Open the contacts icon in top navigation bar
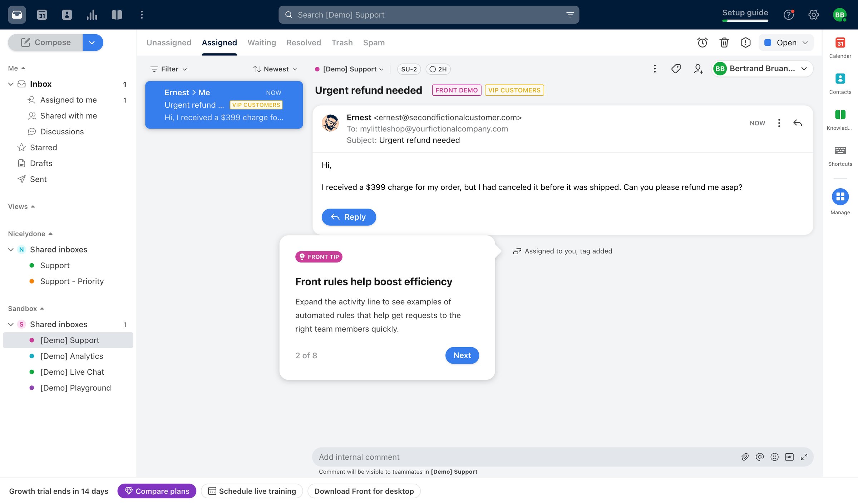This screenshot has height=504, width=858. point(67,15)
